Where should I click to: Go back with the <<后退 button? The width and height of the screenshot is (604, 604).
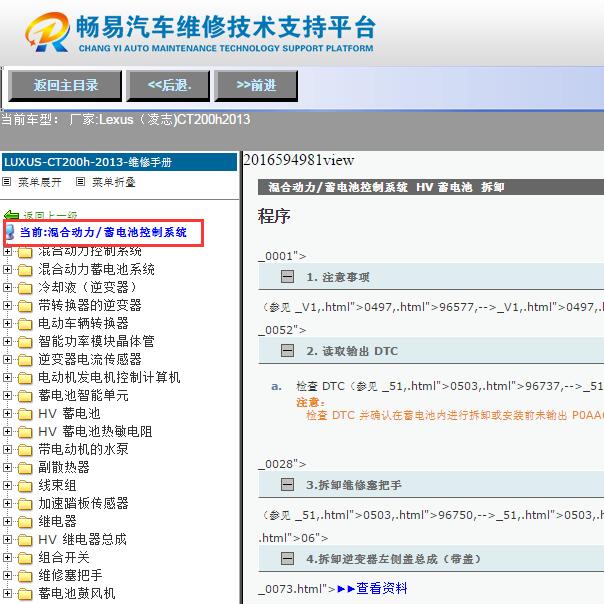pos(169,86)
